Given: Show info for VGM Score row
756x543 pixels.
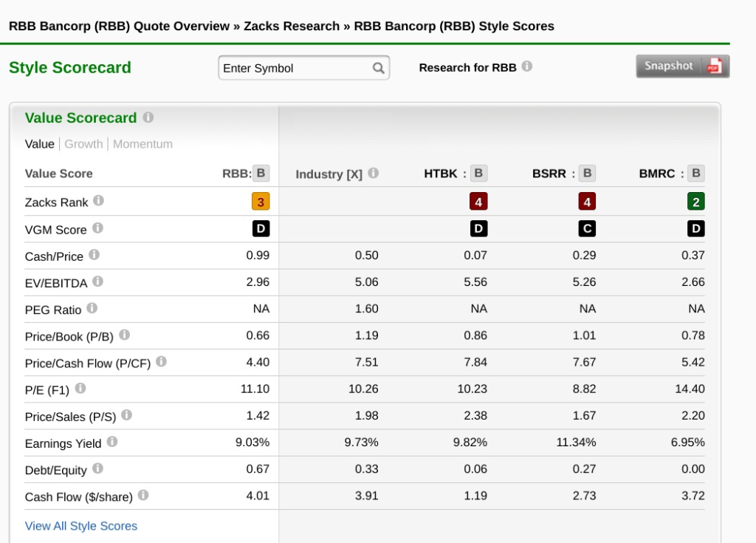Looking at the screenshot, I should 97,228.
